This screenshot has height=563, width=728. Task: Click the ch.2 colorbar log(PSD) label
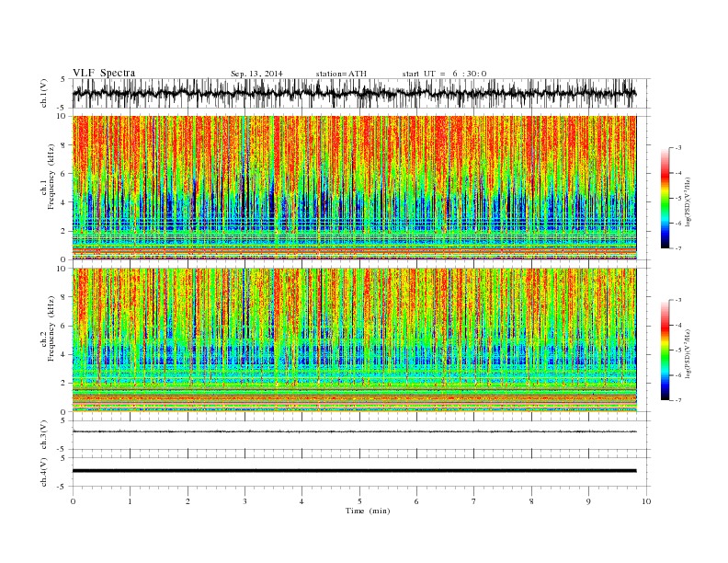coord(688,353)
